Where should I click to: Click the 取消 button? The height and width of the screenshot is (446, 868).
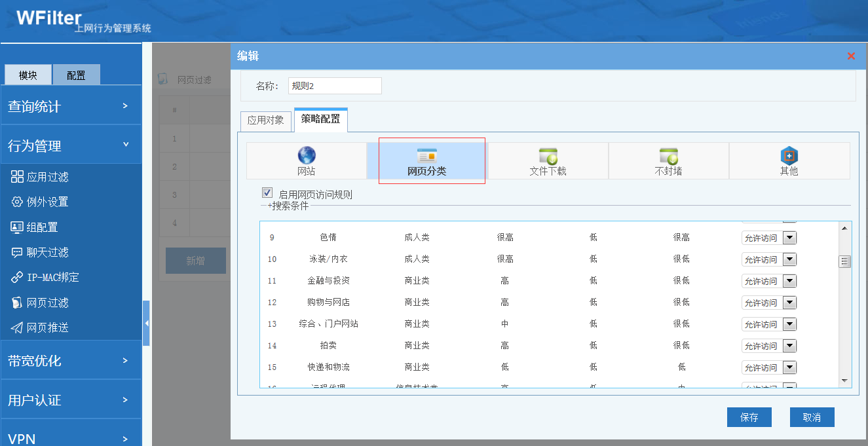click(812, 417)
